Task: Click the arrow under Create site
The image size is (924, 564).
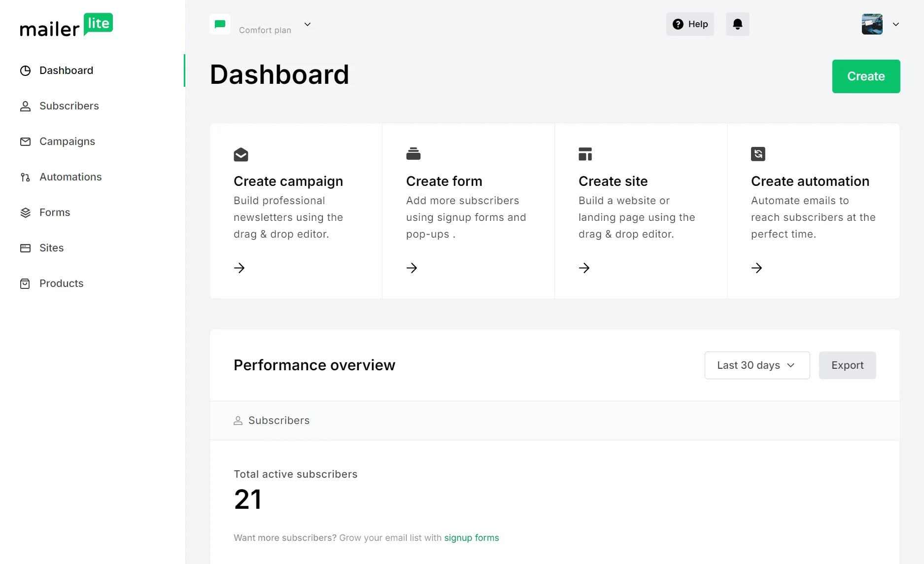Action: point(584,268)
